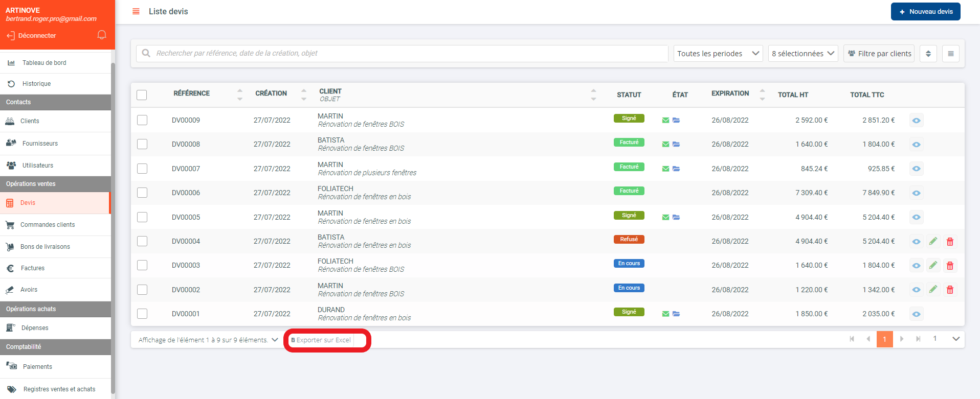Select the checkbox for quote DV00002
The width and height of the screenshot is (980, 399).
point(142,290)
